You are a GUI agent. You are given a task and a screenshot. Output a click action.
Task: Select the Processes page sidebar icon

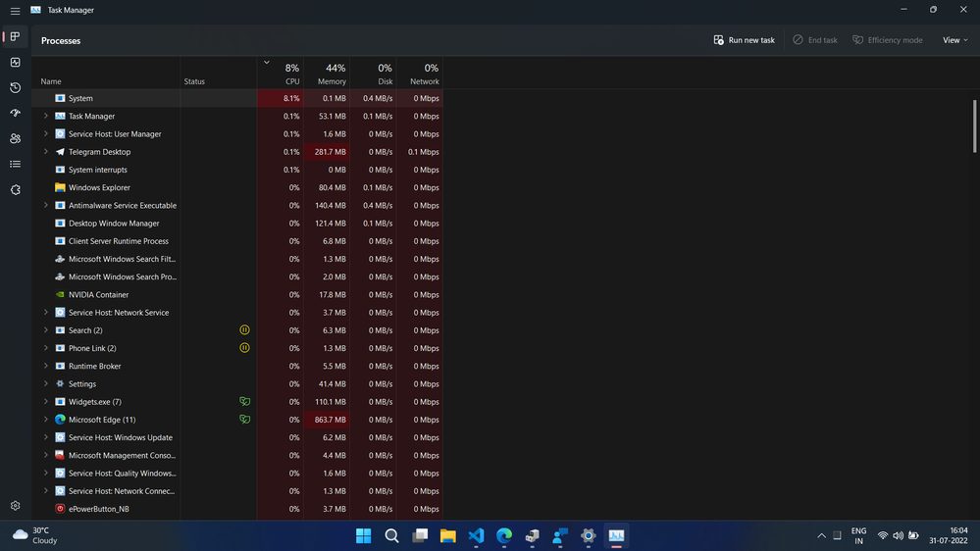click(15, 37)
